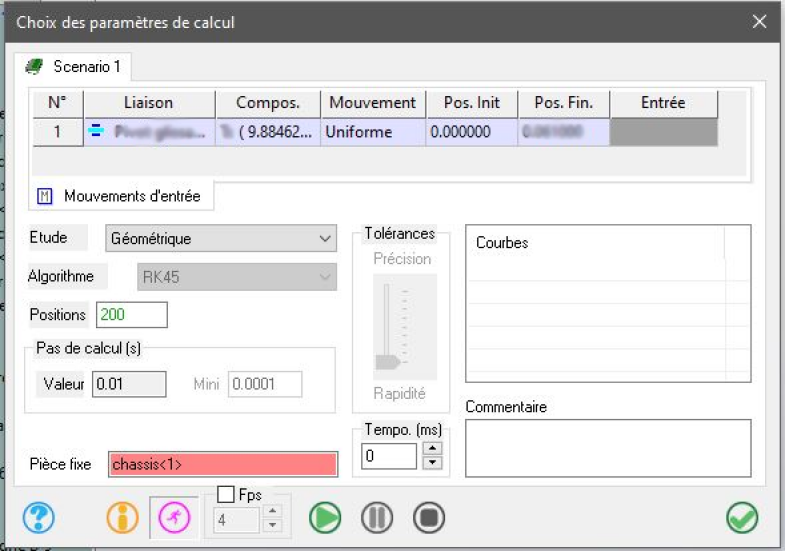
Task: Click the Tempo. (ms) value field
Action: (x=388, y=456)
